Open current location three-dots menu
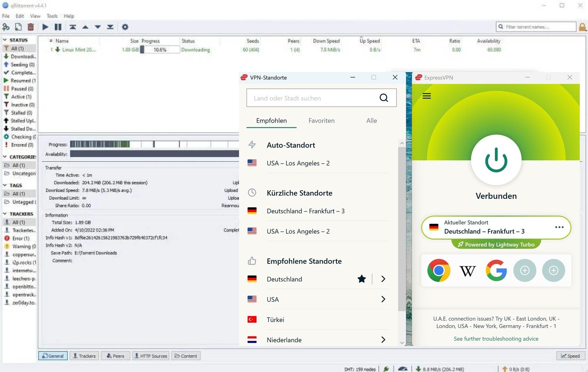Viewport: 588px width, 372px height. coord(559,227)
